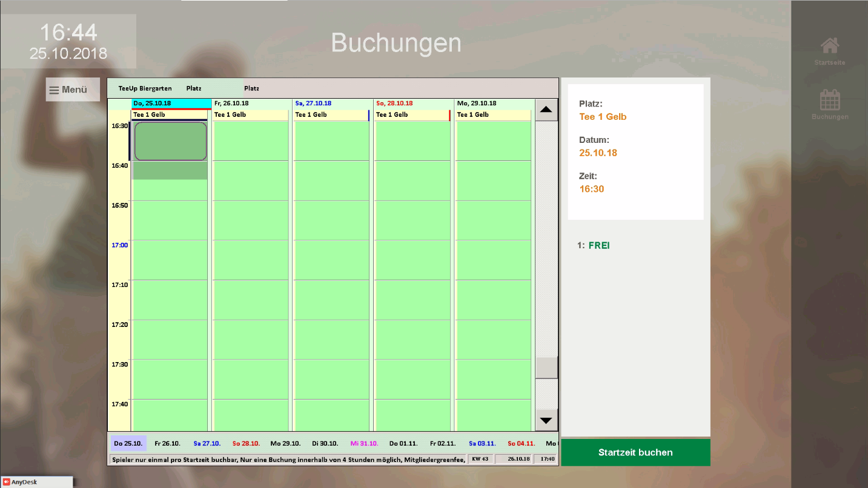
Task: Click the Buchungen calendar icon
Action: [829, 100]
